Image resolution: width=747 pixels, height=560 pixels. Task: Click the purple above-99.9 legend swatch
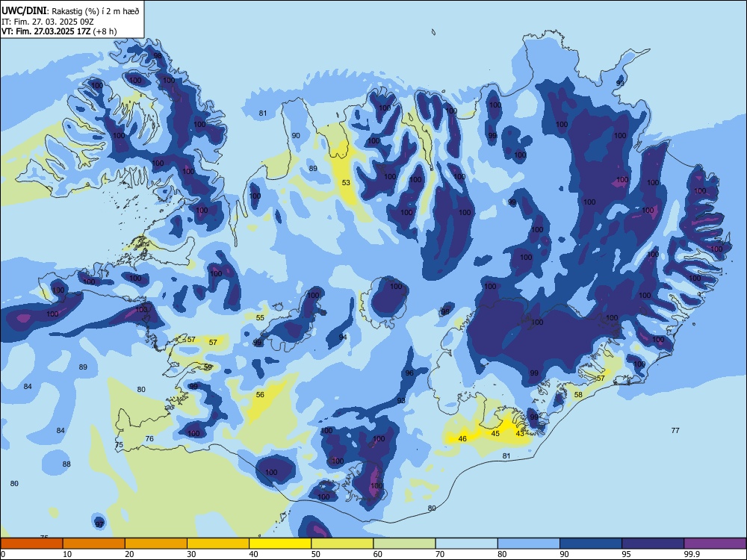[715, 544]
